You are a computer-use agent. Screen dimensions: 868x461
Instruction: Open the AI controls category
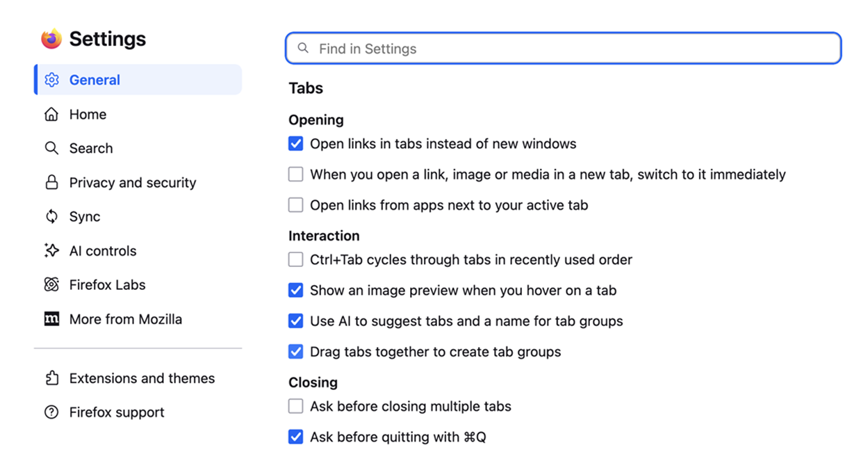pyautogui.click(x=138, y=250)
